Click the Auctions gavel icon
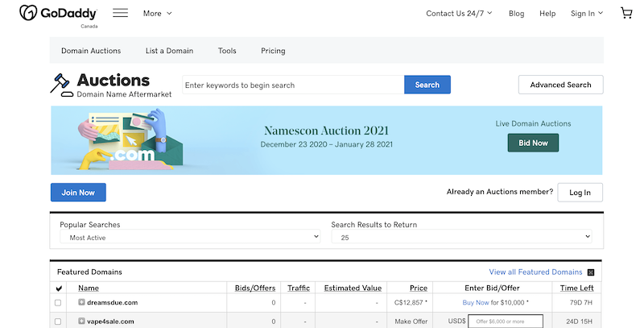 61,85
